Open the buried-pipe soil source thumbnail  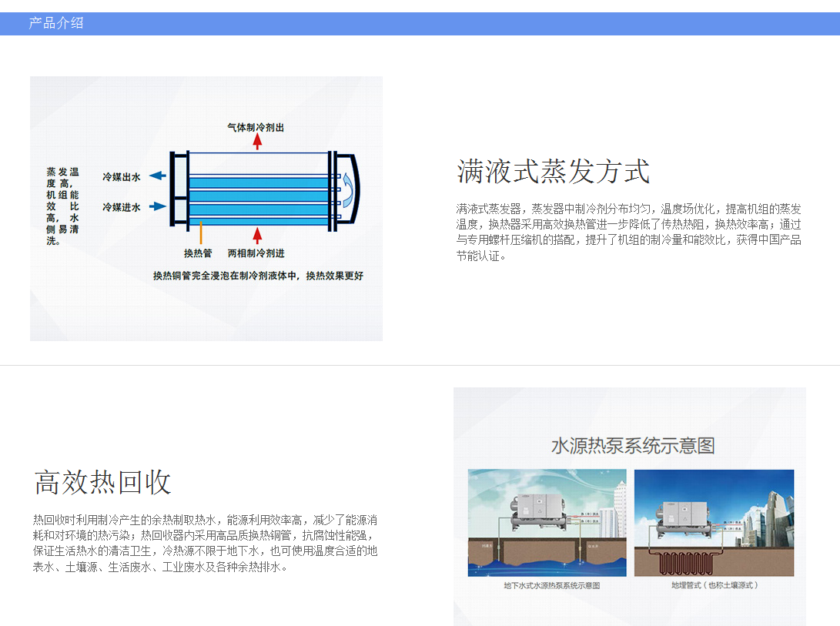(714, 523)
